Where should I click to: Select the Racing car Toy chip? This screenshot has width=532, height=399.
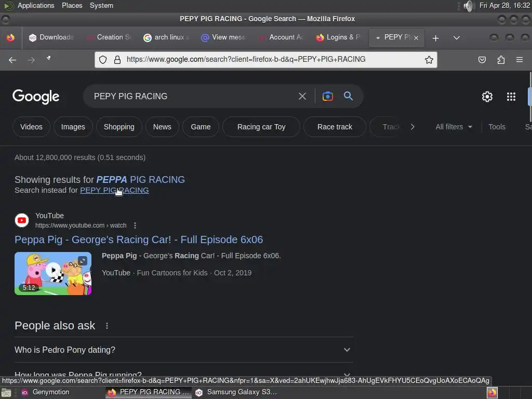click(x=261, y=127)
